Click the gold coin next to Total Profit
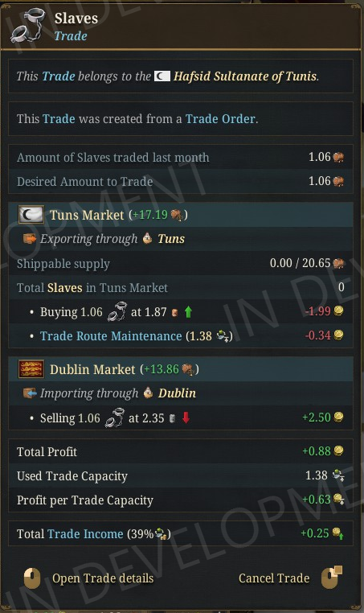Viewport: 364px width, 613px height. click(338, 450)
